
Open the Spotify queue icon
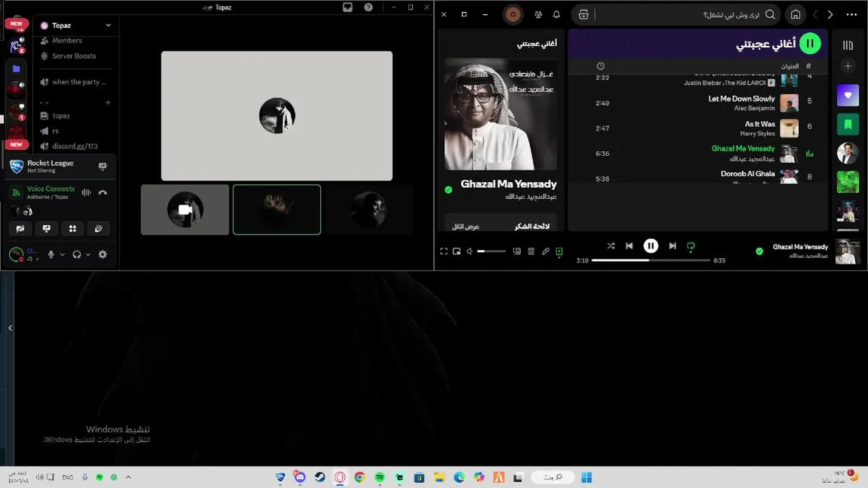(531, 251)
